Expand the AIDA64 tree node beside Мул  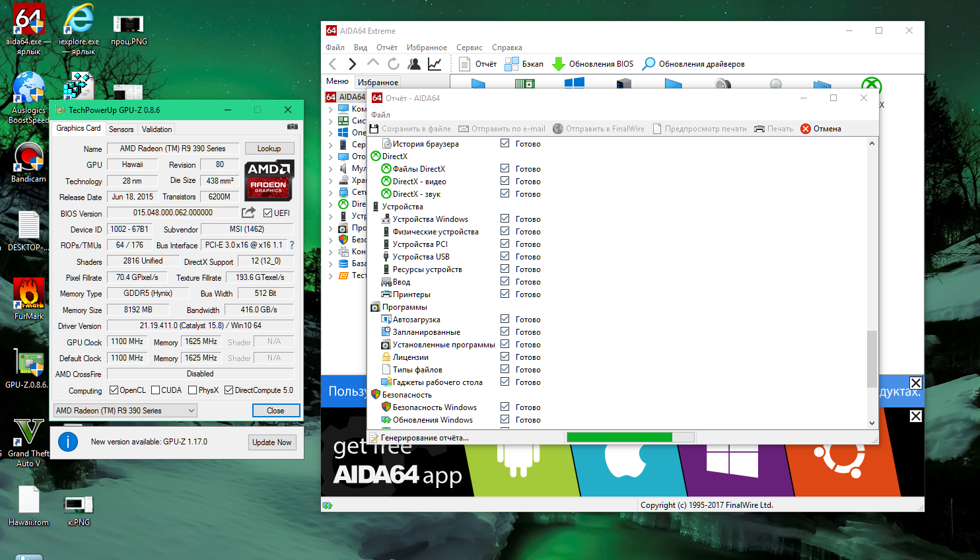[331, 168]
